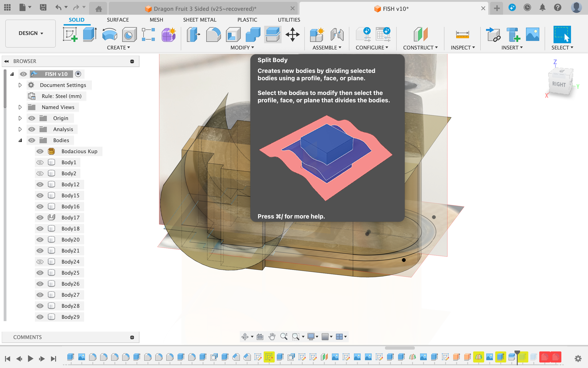Open the Insert Canvas image icon
588x368 pixels.
point(532,34)
